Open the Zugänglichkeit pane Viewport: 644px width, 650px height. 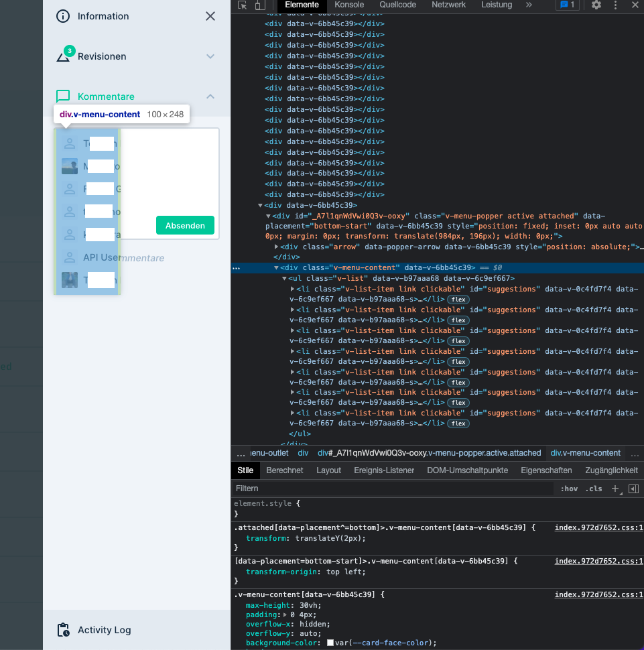point(611,470)
